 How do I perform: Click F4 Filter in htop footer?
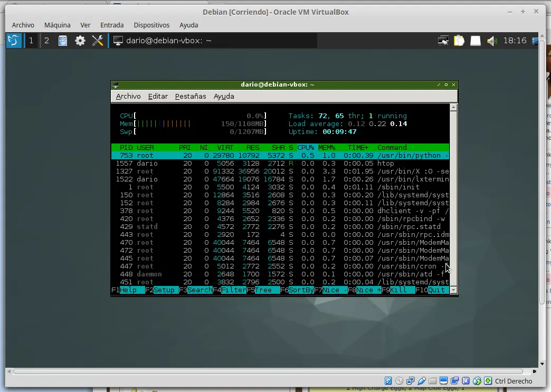pyautogui.click(x=229, y=290)
